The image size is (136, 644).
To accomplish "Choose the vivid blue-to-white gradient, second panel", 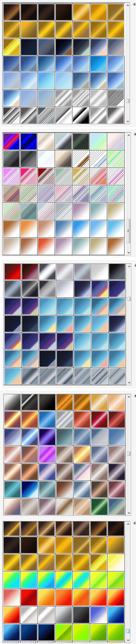I will [81, 229].
